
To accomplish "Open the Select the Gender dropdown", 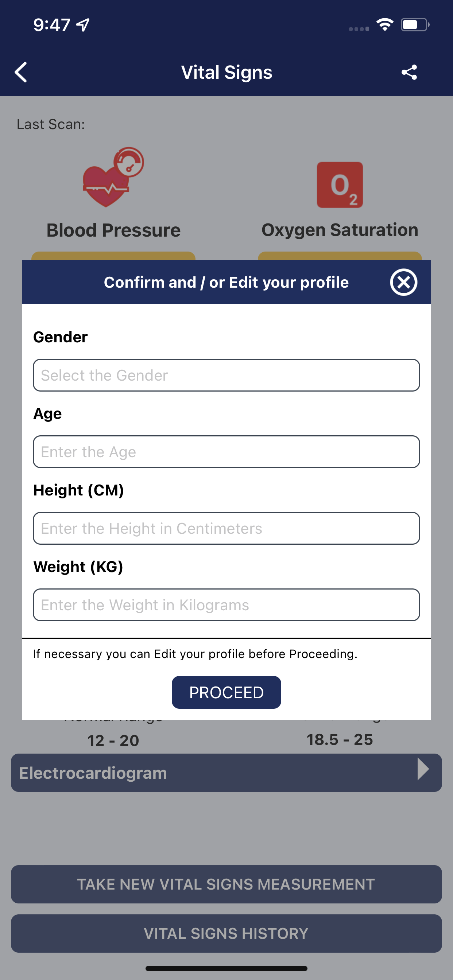I will pyautogui.click(x=226, y=375).
